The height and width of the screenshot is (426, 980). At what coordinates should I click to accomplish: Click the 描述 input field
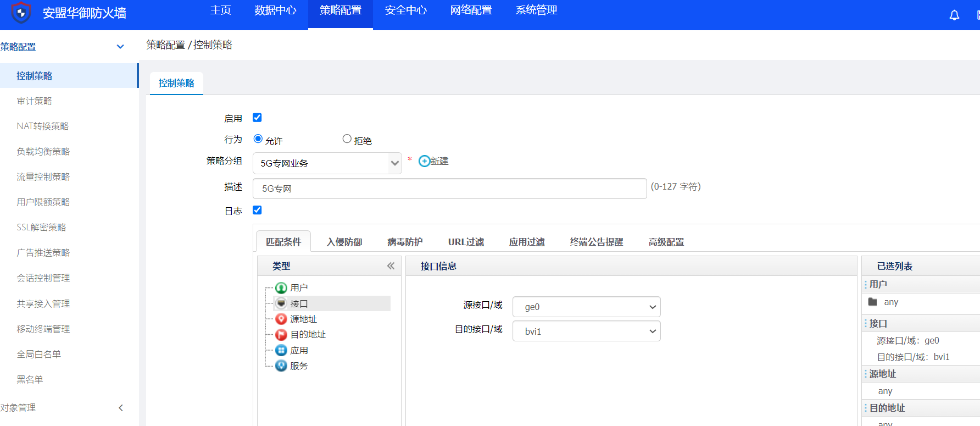click(x=449, y=189)
